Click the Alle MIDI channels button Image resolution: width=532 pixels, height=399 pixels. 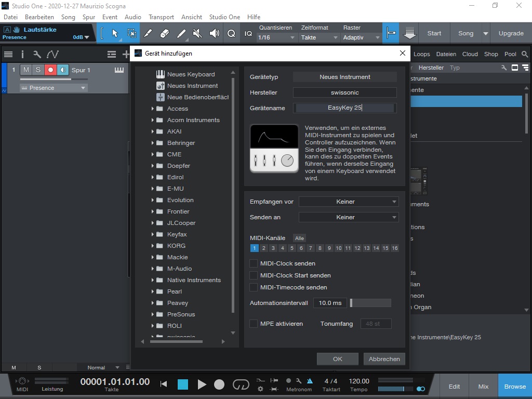coord(299,238)
